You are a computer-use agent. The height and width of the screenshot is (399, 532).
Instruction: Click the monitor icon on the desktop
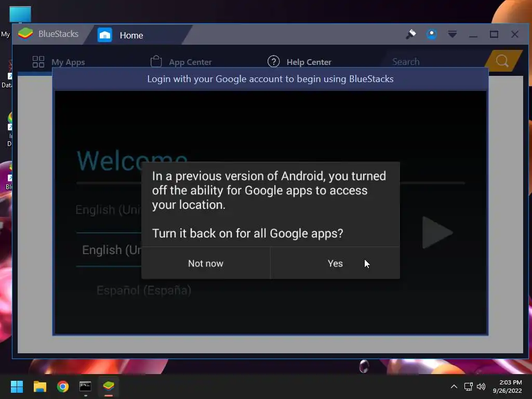20,14
